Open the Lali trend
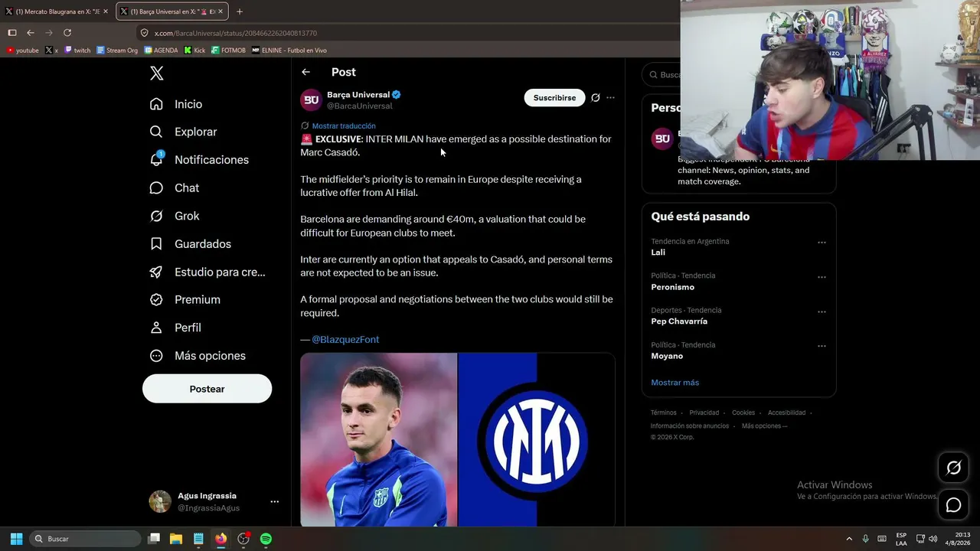This screenshot has width=980, height=551. pyautogui.click(x=658, y=253)
